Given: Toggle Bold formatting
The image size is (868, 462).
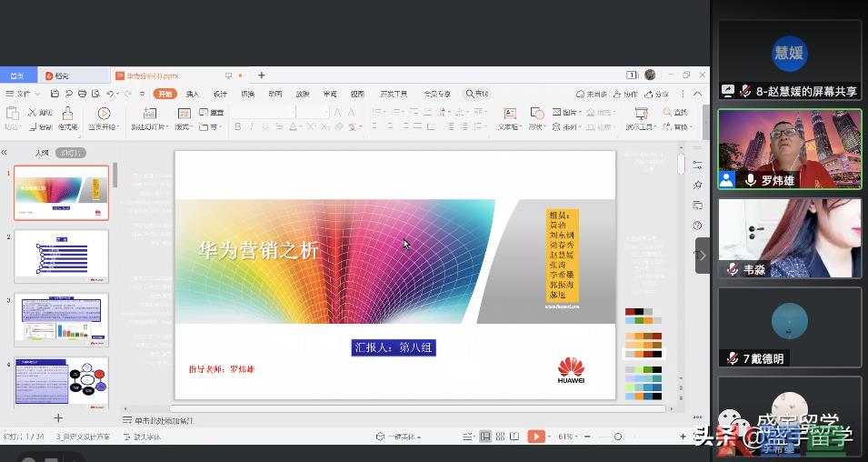Looking at the screenshot, I should pos(237,126).
